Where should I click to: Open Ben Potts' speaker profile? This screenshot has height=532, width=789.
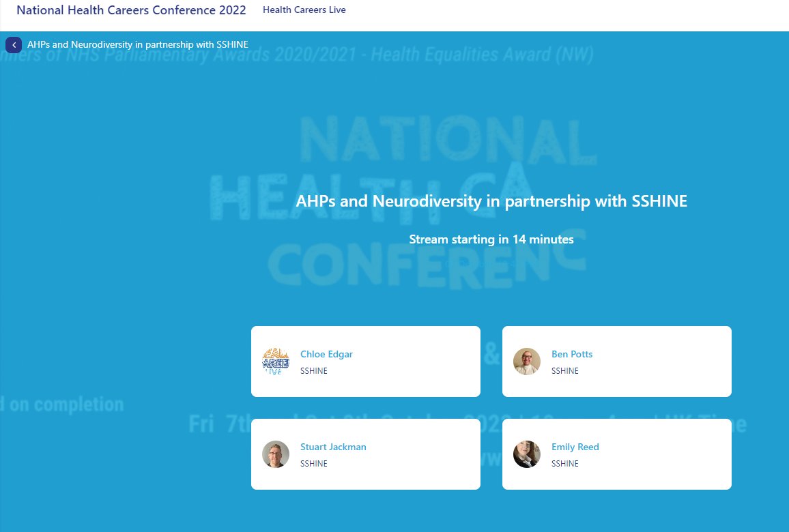(572, 354)
